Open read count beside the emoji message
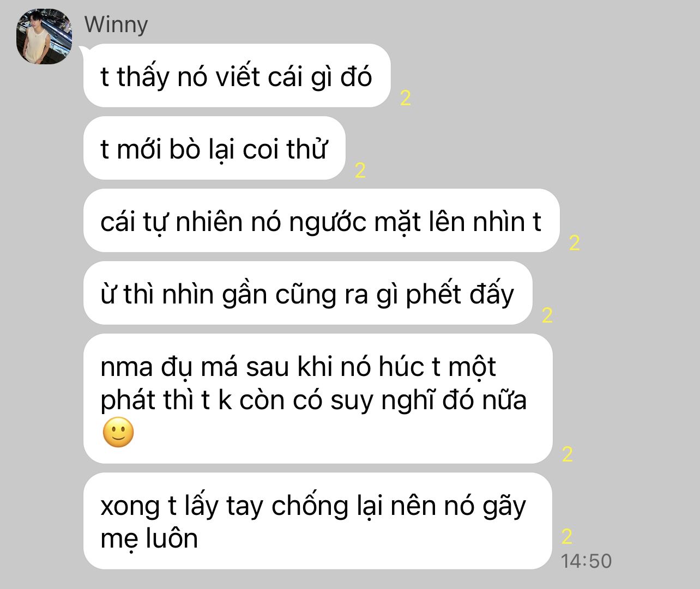 coord(567,454)
